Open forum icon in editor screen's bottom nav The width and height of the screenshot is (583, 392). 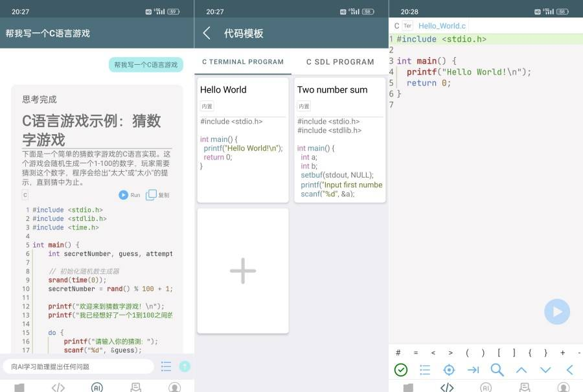click(525, 387)
